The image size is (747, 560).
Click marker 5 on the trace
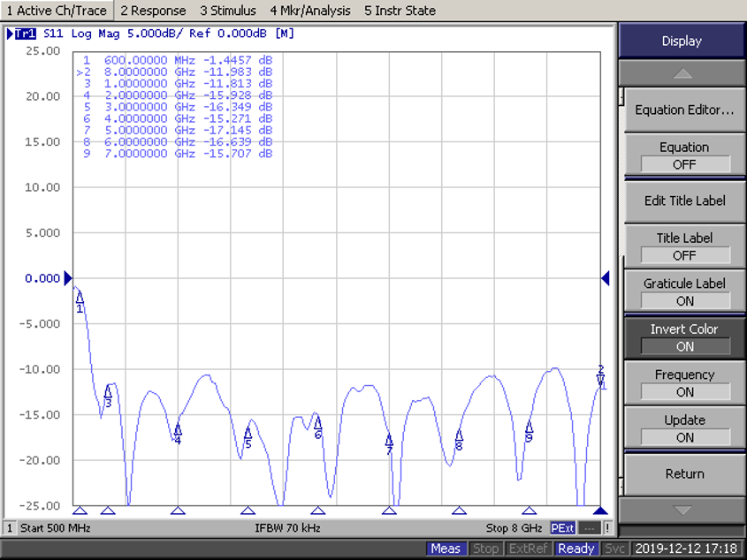(x=248, y=436)
